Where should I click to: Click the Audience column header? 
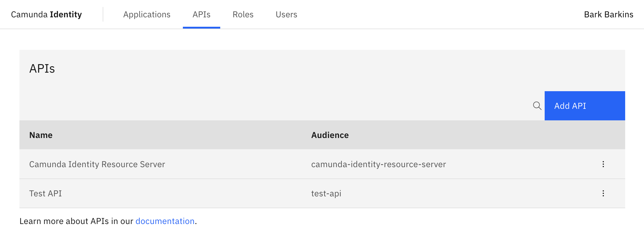330,135
